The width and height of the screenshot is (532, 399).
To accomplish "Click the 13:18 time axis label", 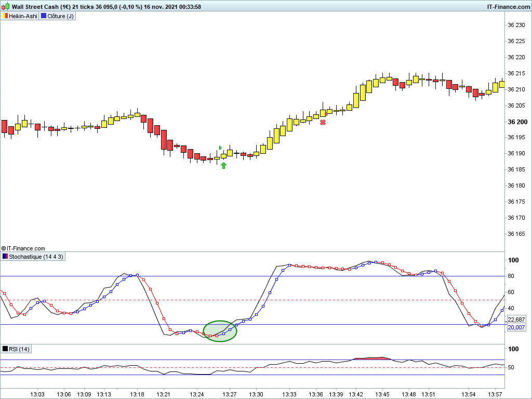I will click(x=137, y=394).
